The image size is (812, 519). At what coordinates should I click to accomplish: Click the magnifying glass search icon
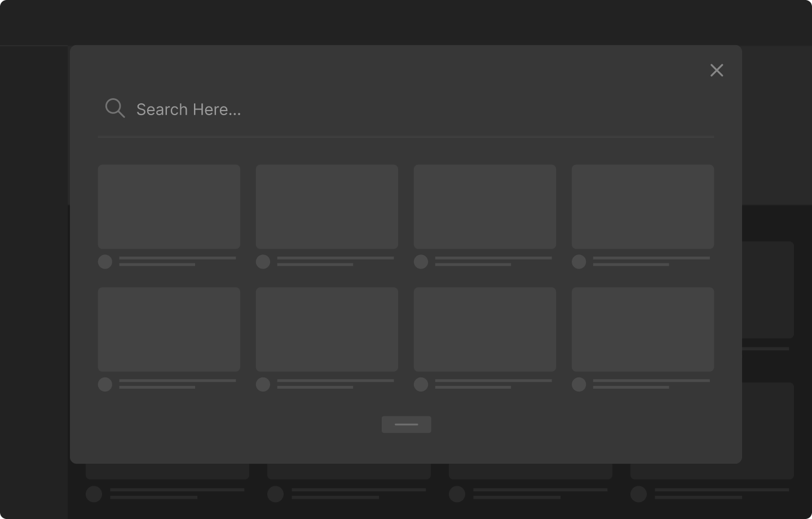[x=115, y=108]
